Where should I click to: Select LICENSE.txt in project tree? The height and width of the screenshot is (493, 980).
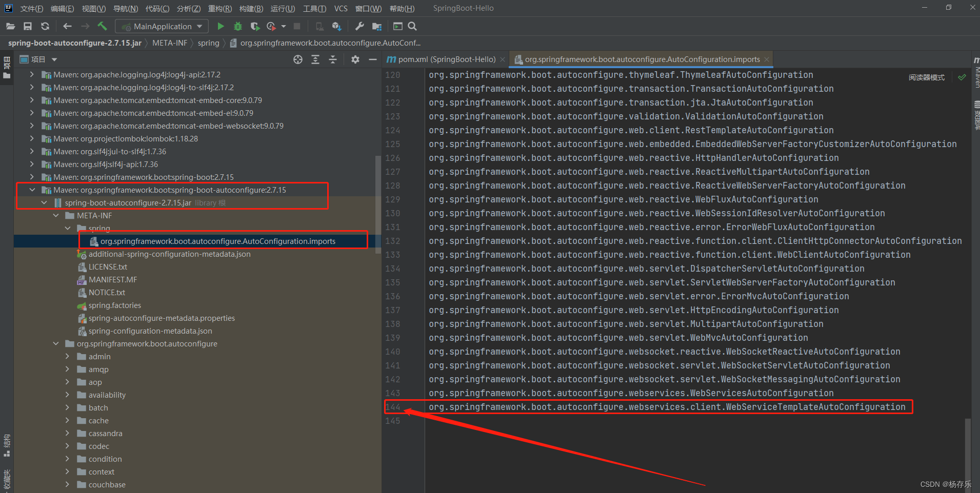click(108, 266)
